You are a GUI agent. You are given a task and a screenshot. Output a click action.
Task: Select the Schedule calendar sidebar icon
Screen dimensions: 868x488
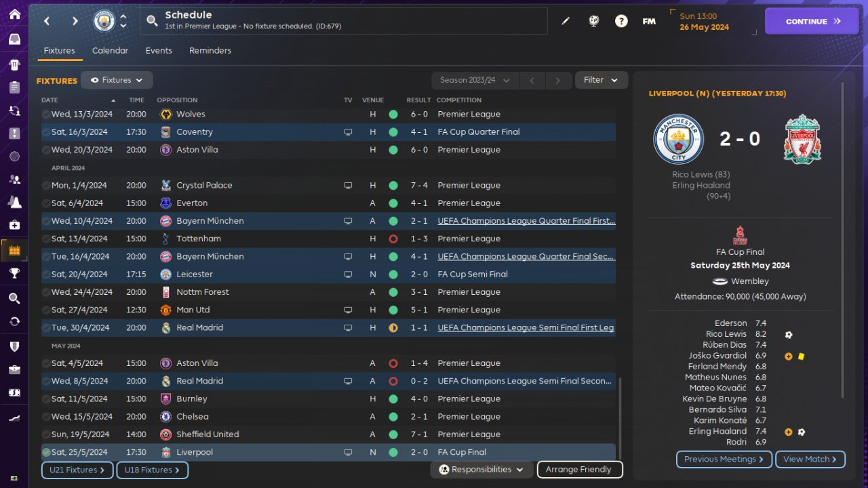point(14,251)
